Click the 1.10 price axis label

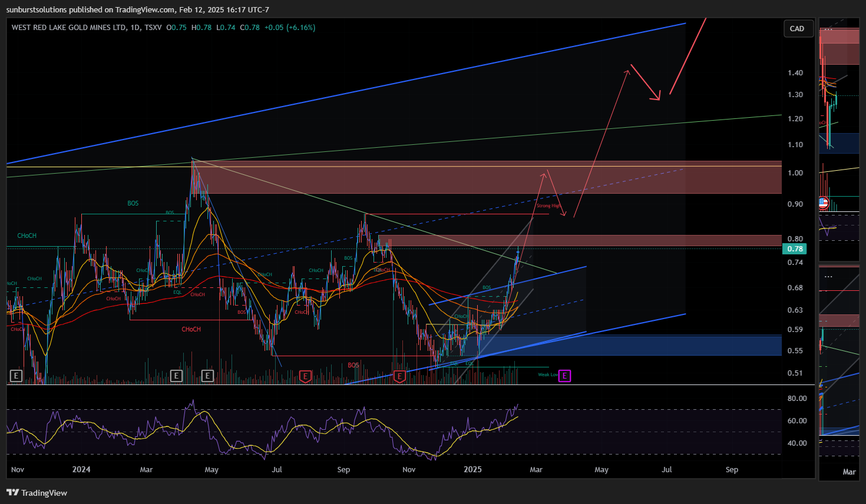[x=795, y=144]
